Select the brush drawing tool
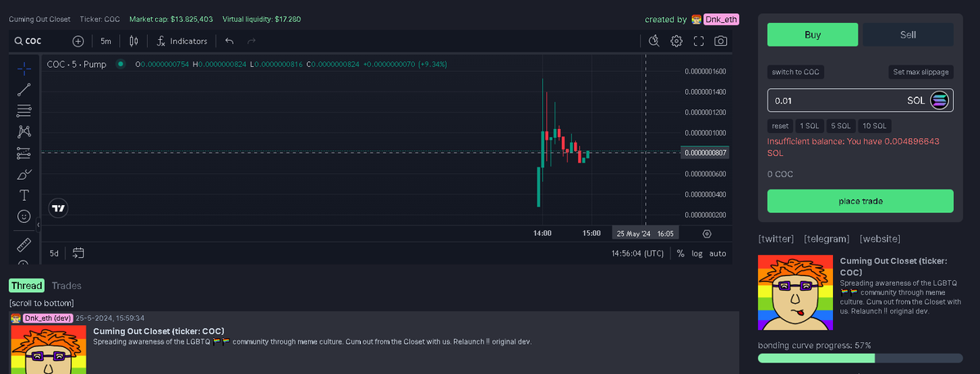The width and height of the screenshot is (980, 374). (24, 174)
